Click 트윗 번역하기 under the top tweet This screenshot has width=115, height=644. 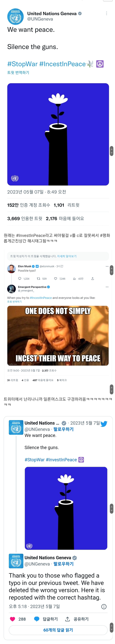click(18, 72)
